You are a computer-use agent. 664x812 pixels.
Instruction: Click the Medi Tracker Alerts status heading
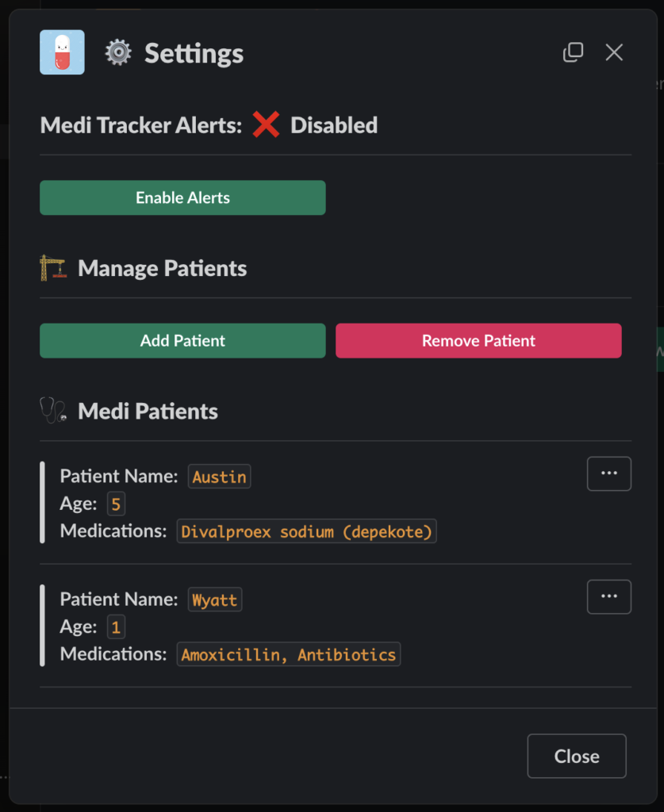(x=140, y=125)
